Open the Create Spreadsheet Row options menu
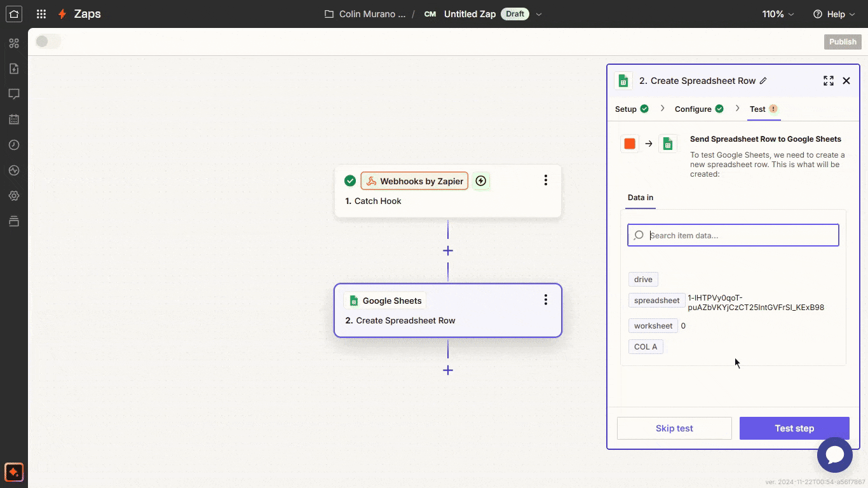The image size is (868, 488). click(545, 300)
